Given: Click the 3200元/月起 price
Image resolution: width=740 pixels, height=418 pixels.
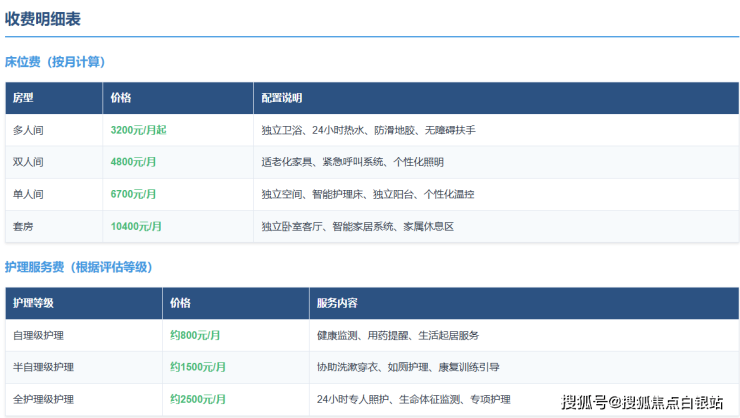Looking at the screenshot, I should click(139, 130).
